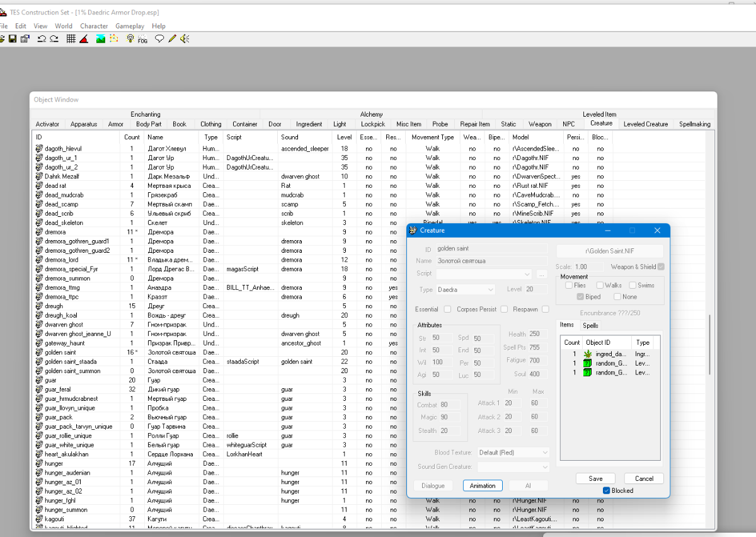Switch to the NPC tab
The image size is (756, 537).
click(x=569, y=124)
